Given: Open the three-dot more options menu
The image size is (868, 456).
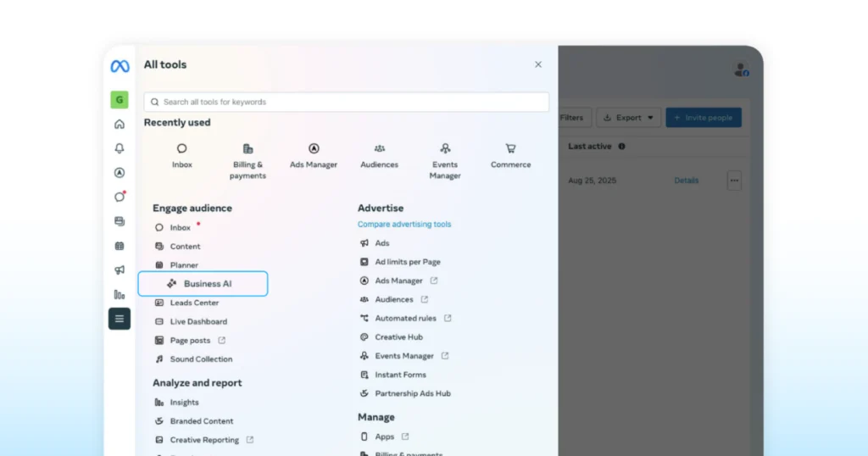Looking at the screenshot, I should point(734,181).
